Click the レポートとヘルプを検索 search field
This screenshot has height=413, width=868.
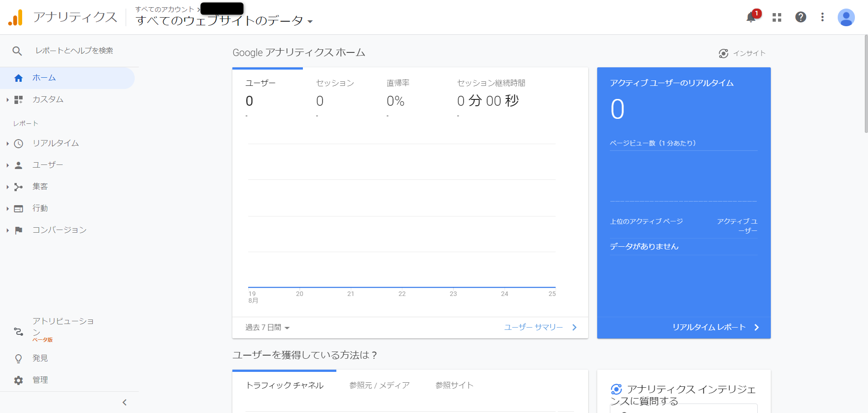(74, 51)
